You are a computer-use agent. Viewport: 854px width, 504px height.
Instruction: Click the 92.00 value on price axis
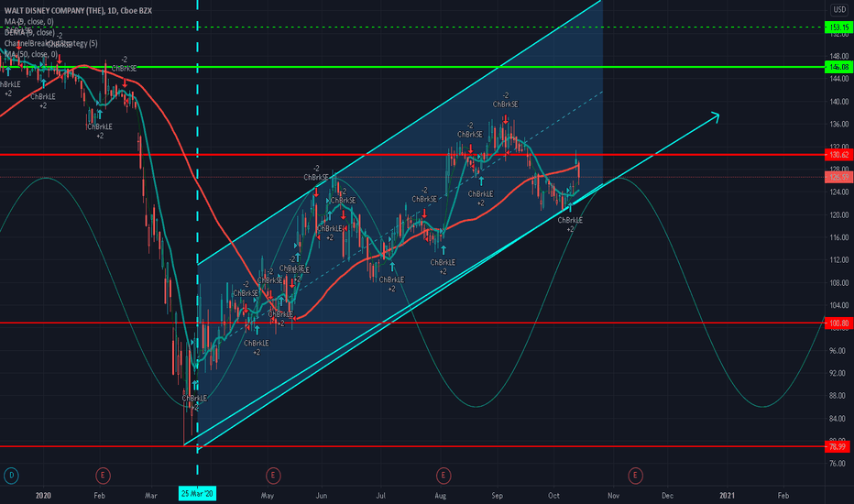[838, 373]
